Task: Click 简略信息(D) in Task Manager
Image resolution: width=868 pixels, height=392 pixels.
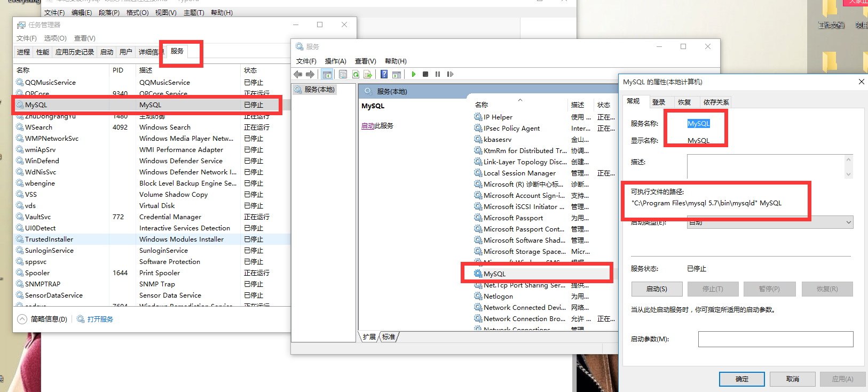Action: tap(49, 319)
